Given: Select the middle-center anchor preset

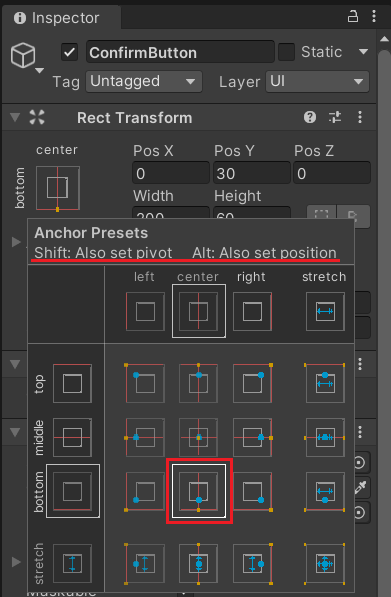Looking at the screenshot, I should point(198,437).
